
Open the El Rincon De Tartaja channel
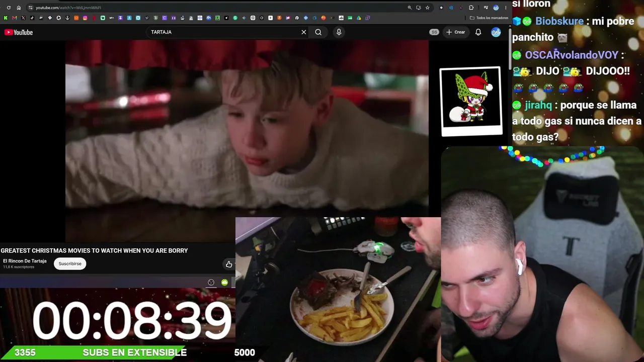click(x=25, y=261)
